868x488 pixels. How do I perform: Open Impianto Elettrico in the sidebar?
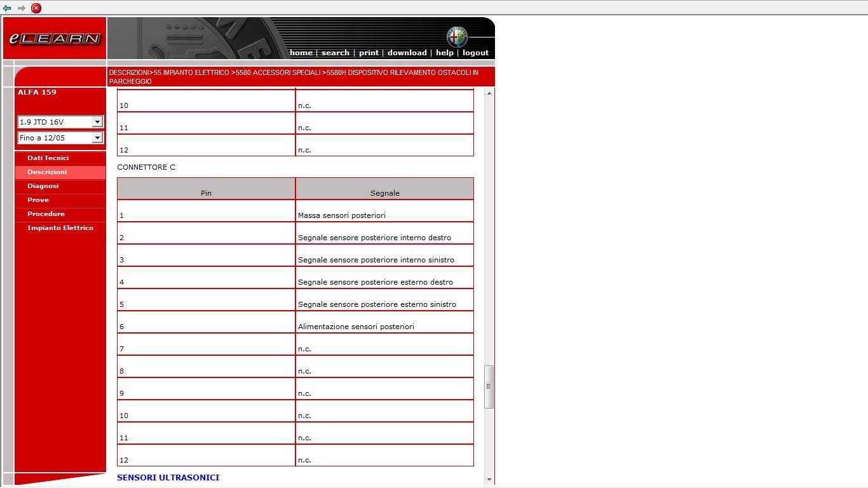[x=60, y=228]
